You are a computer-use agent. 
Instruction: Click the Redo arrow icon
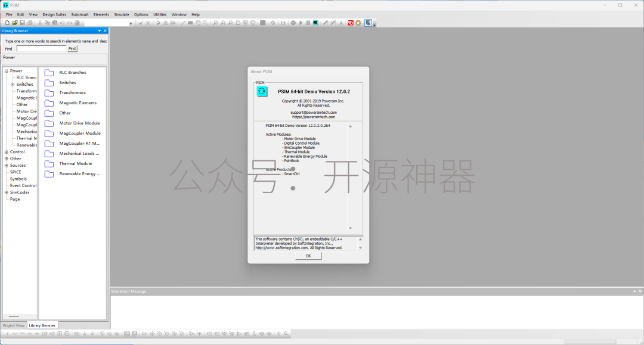pos(69,23)
